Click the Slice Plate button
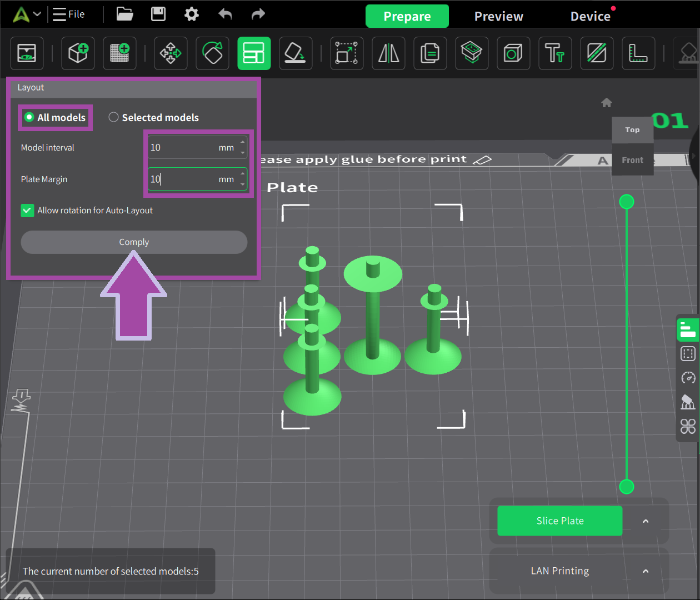700x600 pixels. tap(559, 521)
